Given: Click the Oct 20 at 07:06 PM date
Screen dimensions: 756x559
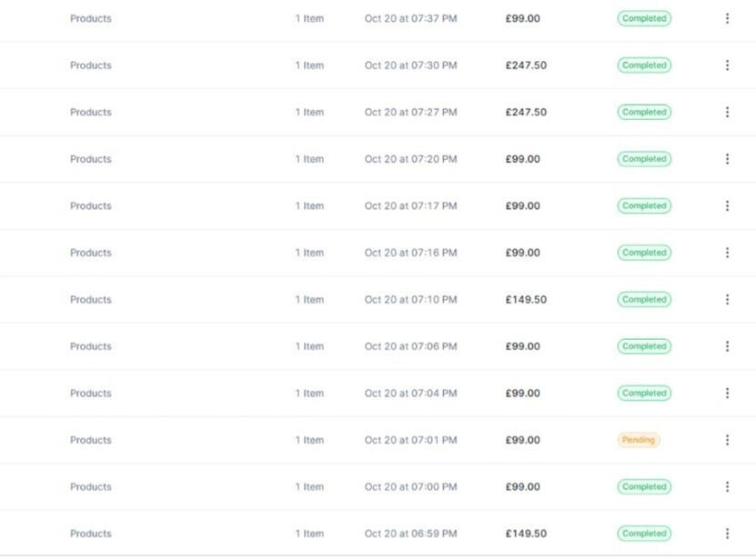Looking at the screenshot, I should click(410, 346).
